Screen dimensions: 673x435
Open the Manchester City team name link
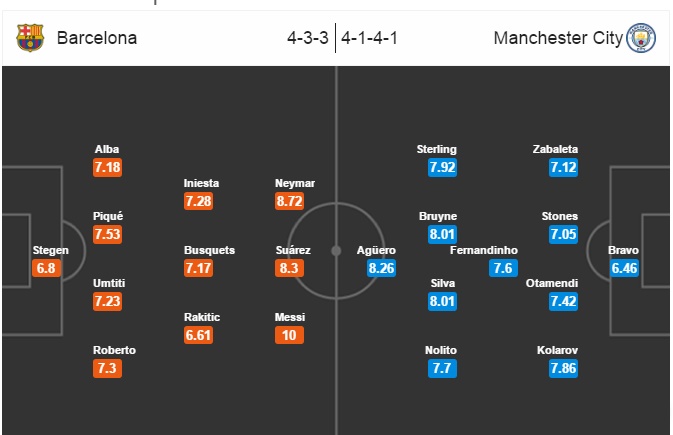click(x=558, y=38)
